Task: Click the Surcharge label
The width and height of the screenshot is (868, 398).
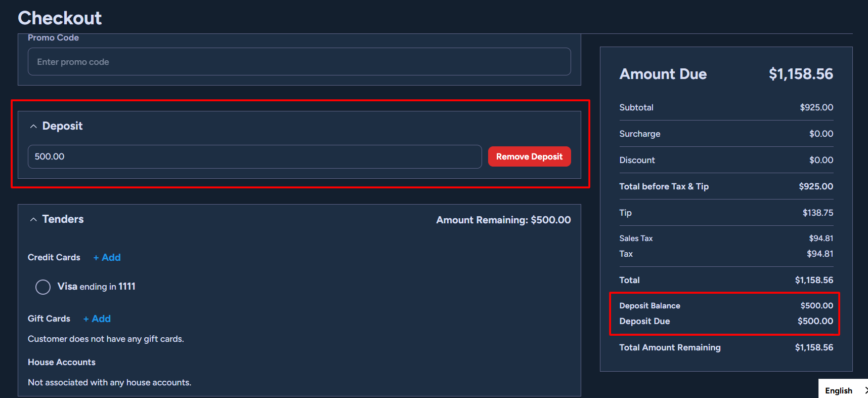Action: pos(640,134)
